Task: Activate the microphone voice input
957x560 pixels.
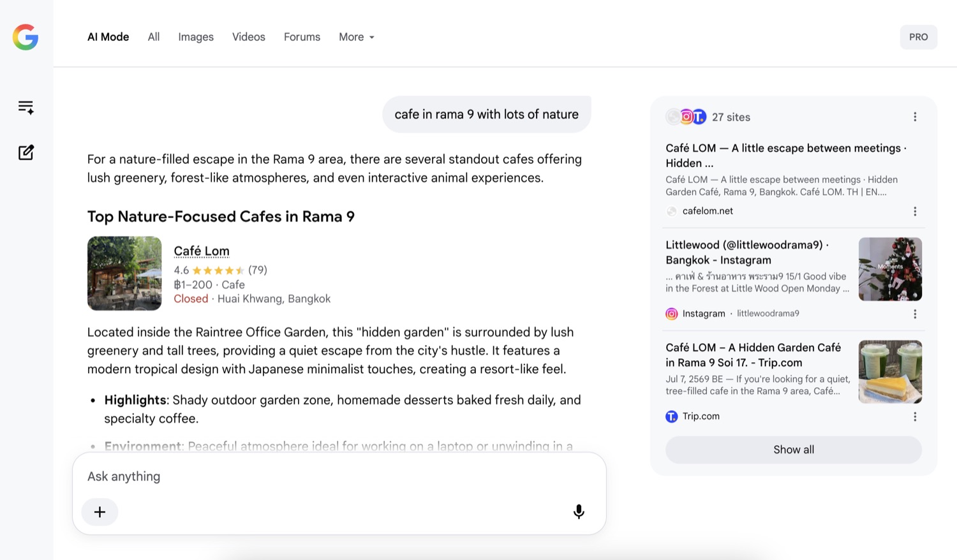Action: coord(579,512)
